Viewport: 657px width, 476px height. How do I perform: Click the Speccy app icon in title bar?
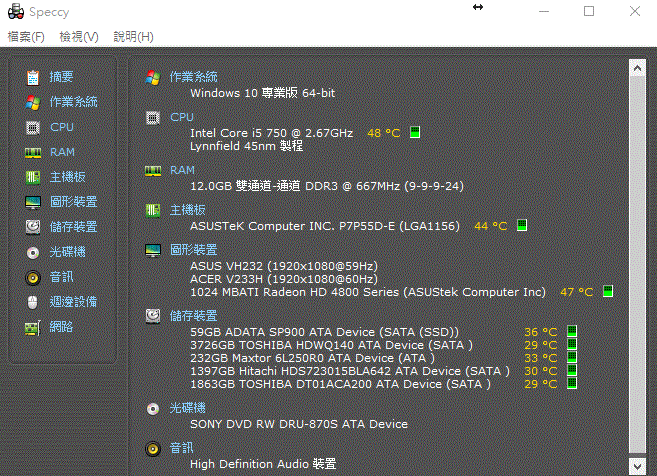point(16,11)
